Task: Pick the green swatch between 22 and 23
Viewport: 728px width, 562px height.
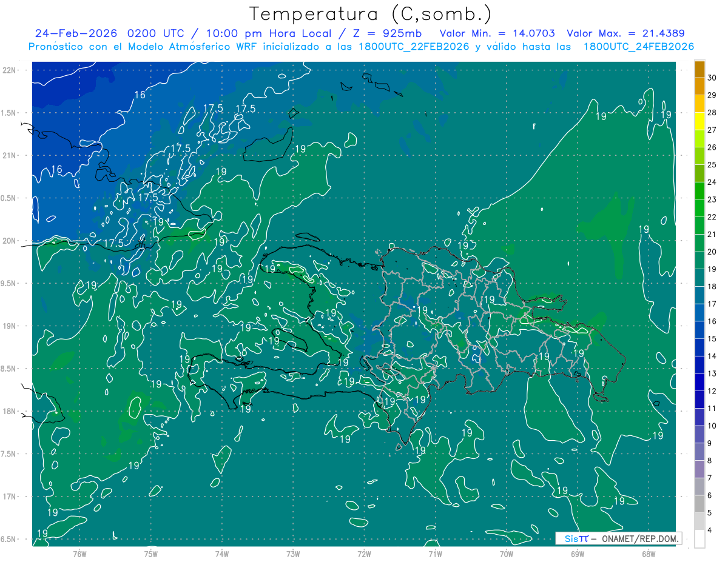Action: 699,208
